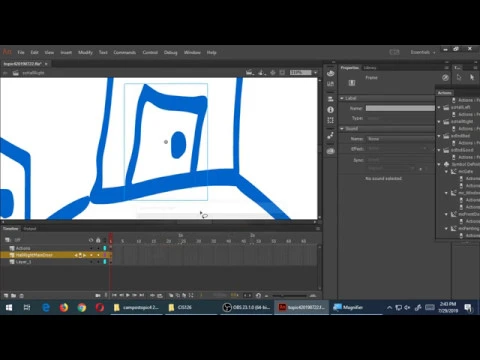
Task: Toggle the timeline loop button
Action: 160,295
